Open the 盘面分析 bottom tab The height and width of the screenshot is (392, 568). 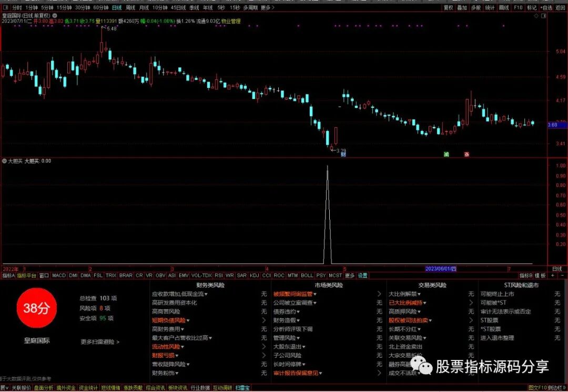(44, 388)
